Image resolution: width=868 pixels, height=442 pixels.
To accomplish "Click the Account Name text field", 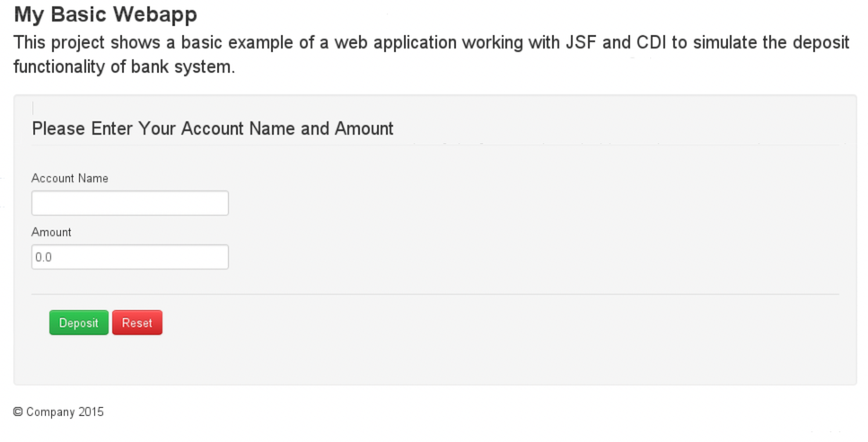I will point(130,203).
